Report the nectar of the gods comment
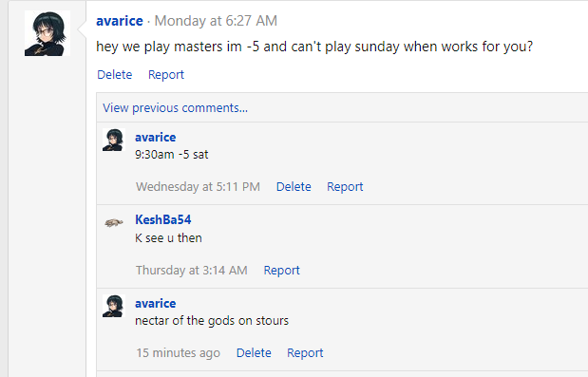The width and height of the screenshot is (588, 377). pos(305,352)
